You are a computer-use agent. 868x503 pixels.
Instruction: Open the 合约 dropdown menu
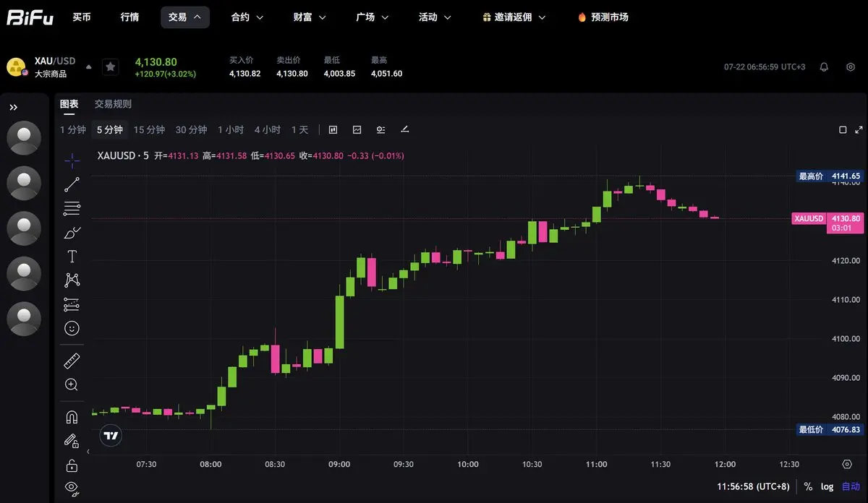click(247, 17)
